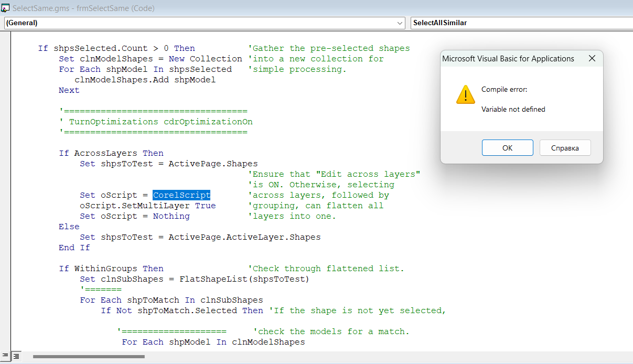Viewport: 633px width, 364px height.
Task: Click 'clnModelShapes.Add shpModel' line
Action: [145, 80]
